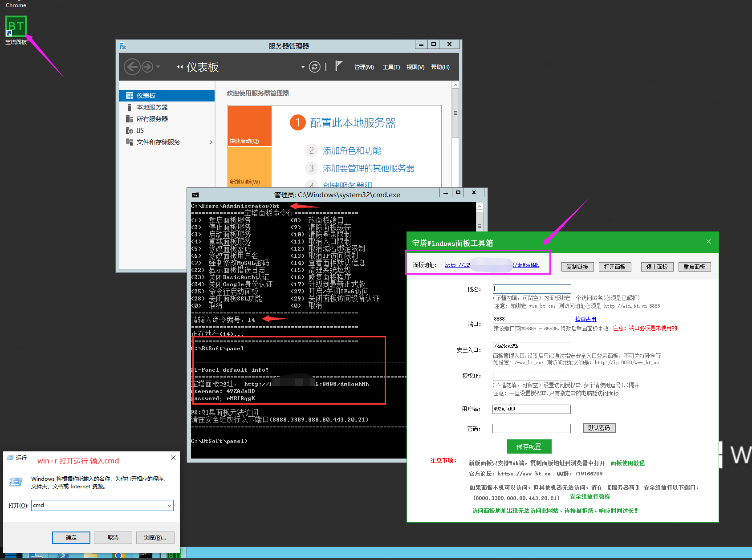Click 添加角色和功能 link
This screenshot has width=752, height=560.
[352, 151]
